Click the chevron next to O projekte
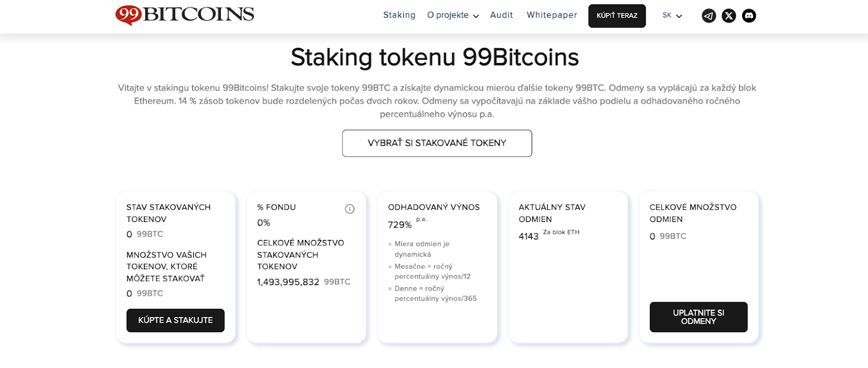 point(476,16)
